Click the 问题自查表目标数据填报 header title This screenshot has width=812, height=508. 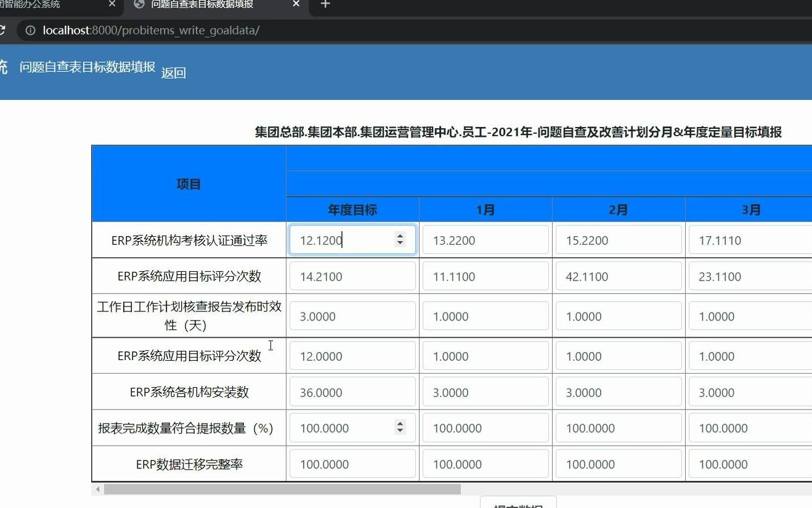(87, 67)
